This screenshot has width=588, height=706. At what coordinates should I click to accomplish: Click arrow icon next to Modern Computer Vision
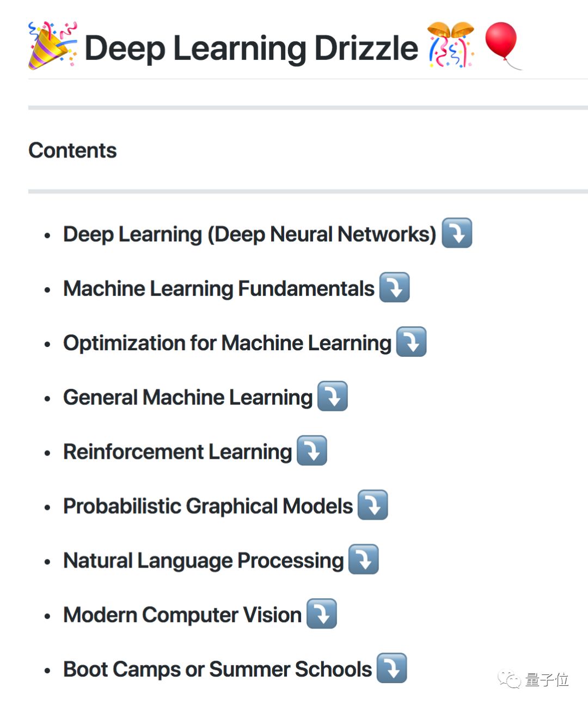[321, 614]
